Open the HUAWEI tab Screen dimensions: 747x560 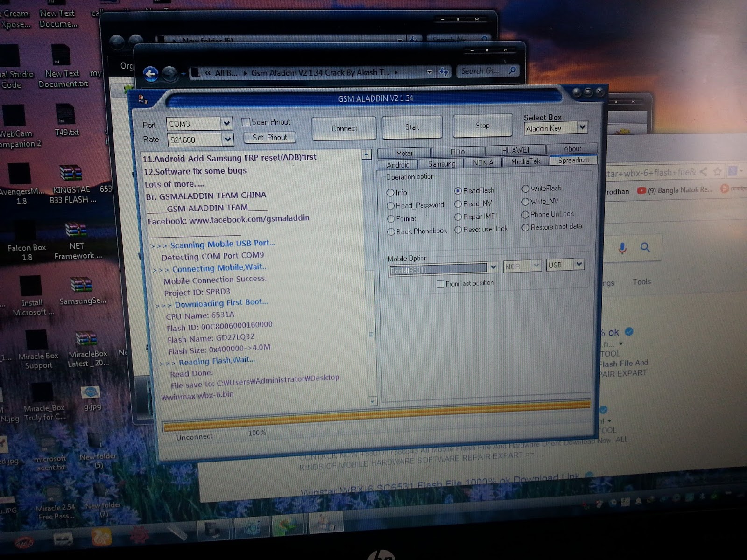pos(515,150)
